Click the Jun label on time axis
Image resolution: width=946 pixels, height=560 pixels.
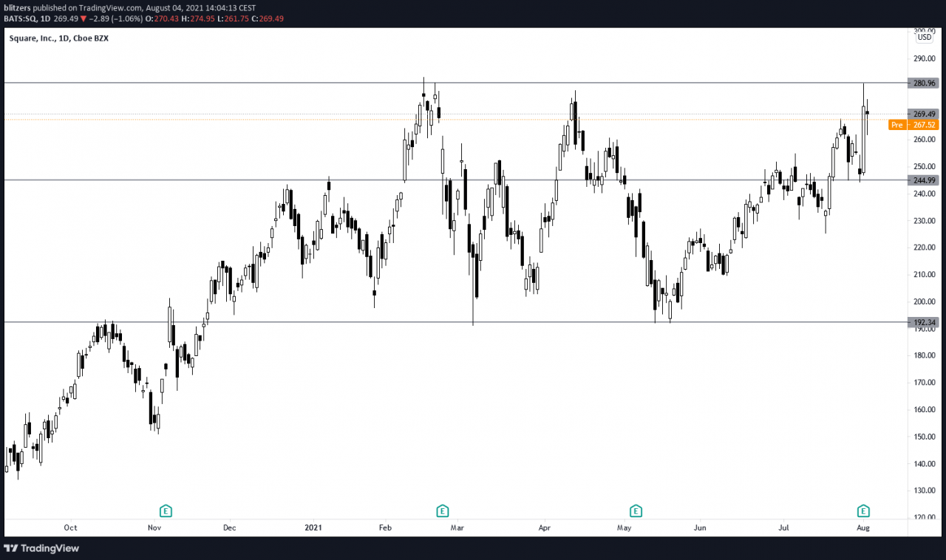[700, 527]
